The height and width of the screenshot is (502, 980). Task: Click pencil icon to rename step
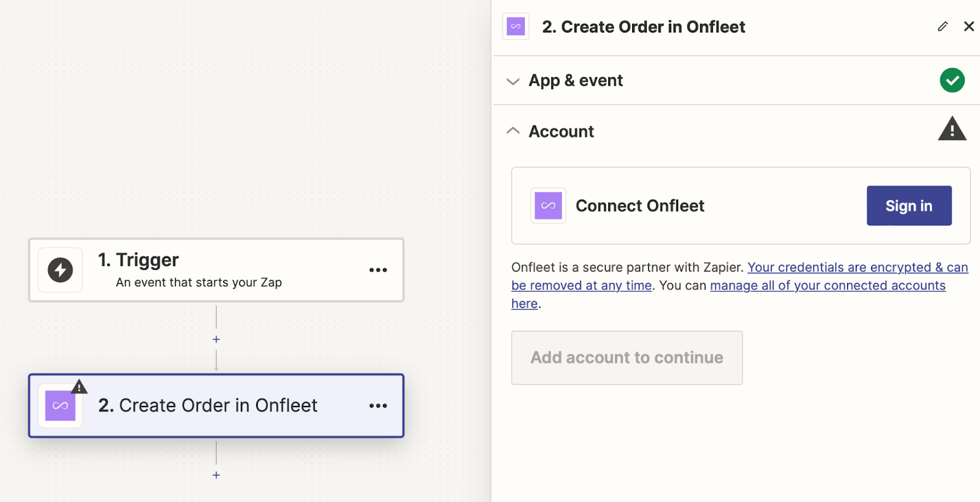(x=943, y=26)
